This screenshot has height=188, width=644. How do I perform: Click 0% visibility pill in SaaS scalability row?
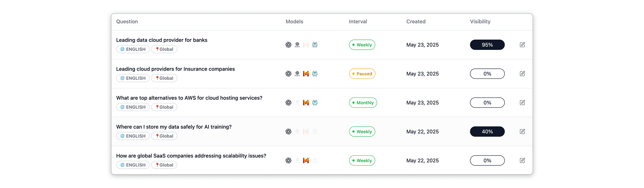coord(487,161)
